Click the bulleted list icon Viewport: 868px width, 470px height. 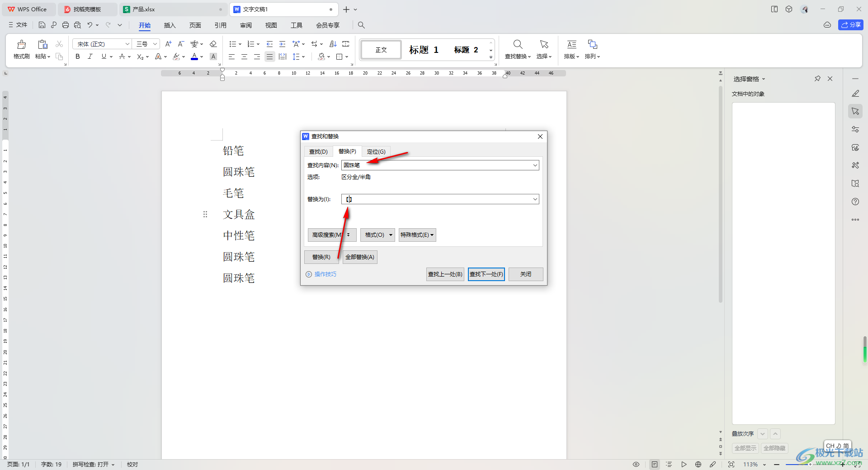pos(232,44)
